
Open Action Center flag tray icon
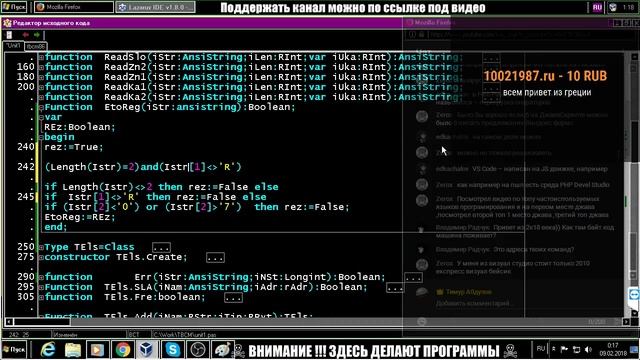pyautogui.click(x=564, y=349)
